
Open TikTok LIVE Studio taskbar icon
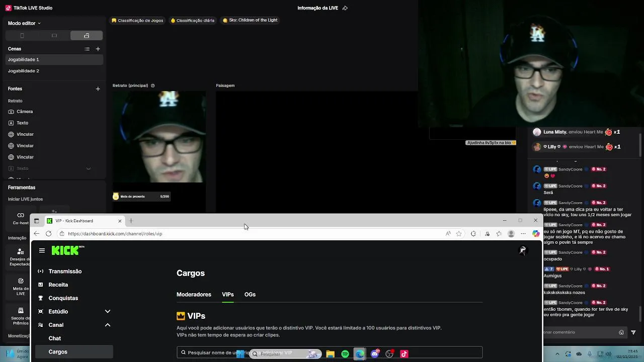point(404,354)
